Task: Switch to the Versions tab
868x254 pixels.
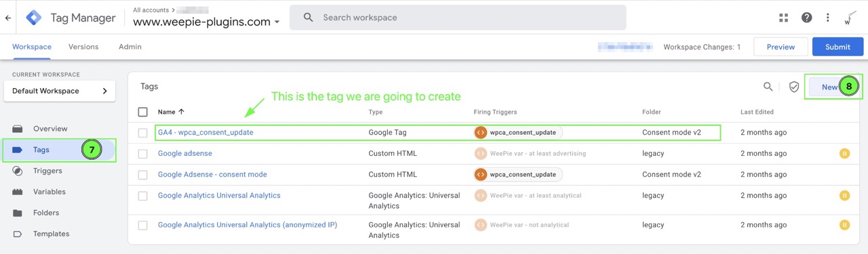Action: pos(83,47)
